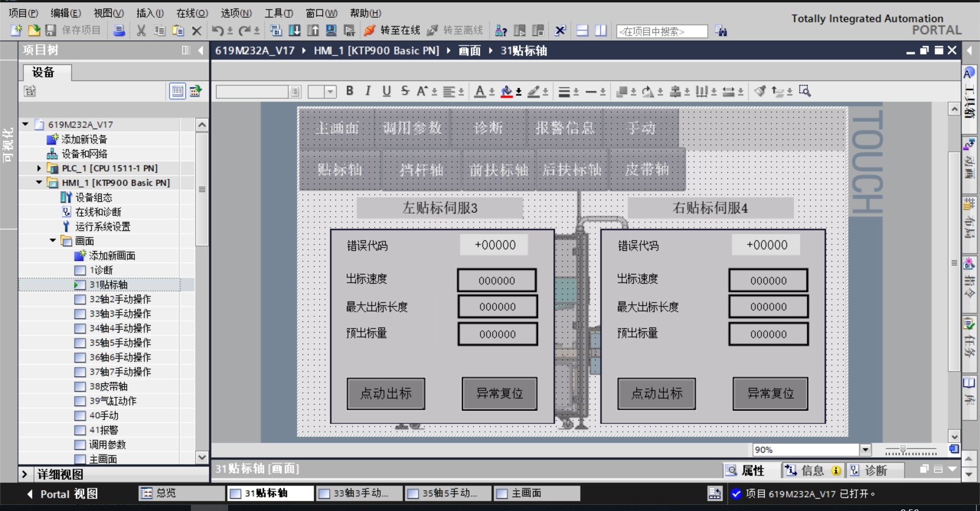This screenshot has height=511, width=980.
Task: Click the accessible devices icon
Action: 501,31
